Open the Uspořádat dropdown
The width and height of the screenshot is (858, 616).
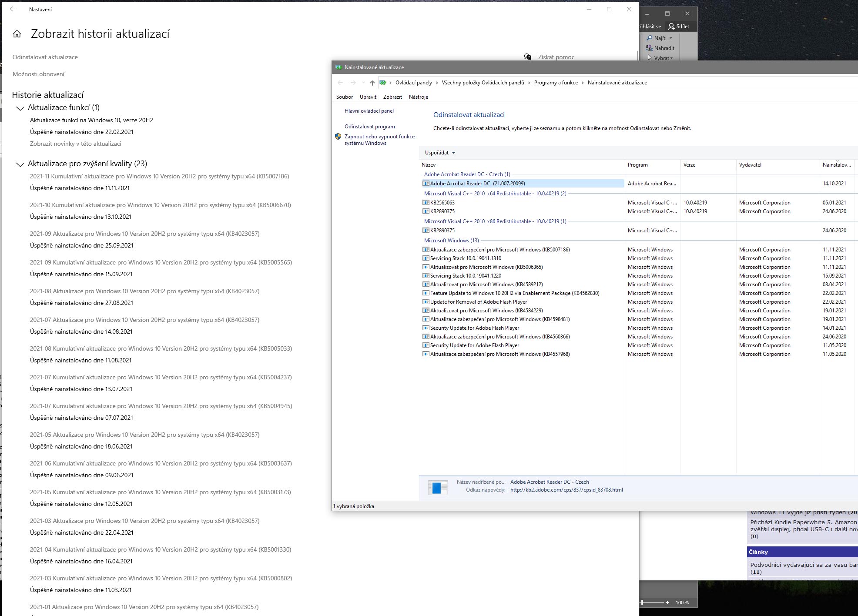[x=440, y=153]
